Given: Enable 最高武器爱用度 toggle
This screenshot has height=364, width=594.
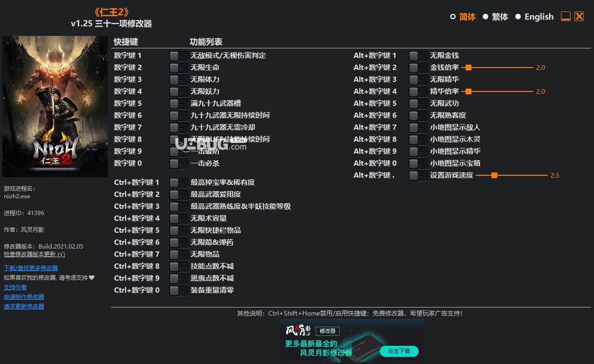Looking at the screenshot, I should (x=179, y=194).
